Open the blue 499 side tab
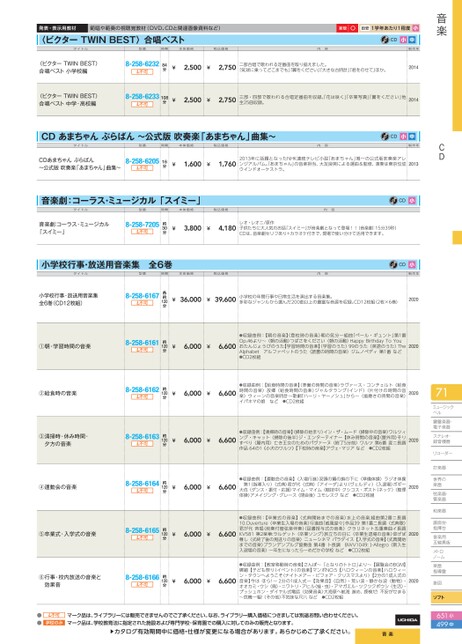This screenshot has height=644, width=462. (x=446, y=624)
